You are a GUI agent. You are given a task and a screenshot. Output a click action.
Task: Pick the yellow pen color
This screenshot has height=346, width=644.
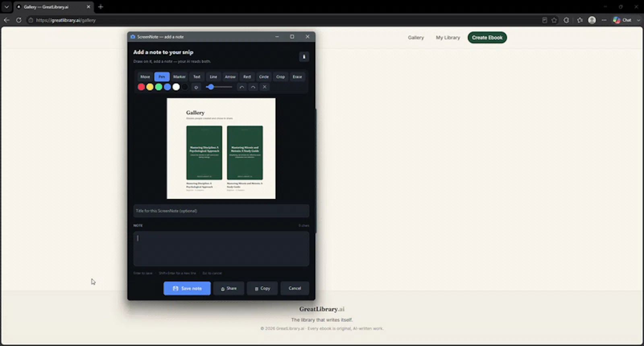[150, 87]
